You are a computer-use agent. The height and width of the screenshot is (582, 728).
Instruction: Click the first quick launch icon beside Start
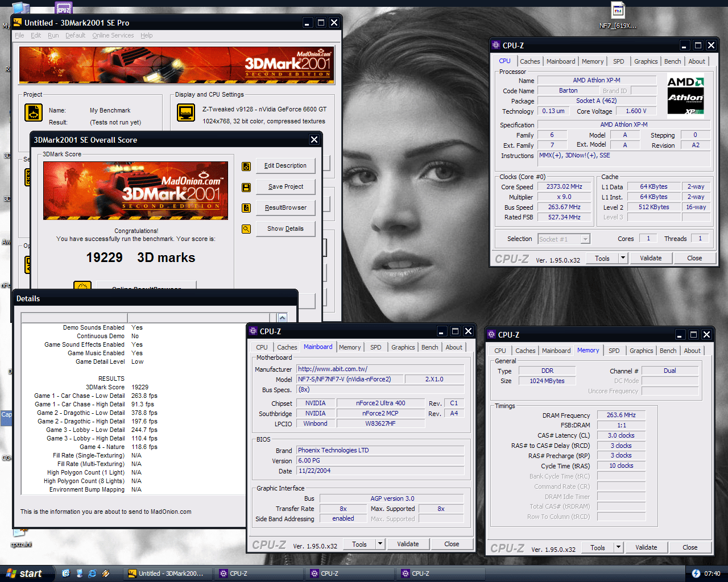coord(66,573)
